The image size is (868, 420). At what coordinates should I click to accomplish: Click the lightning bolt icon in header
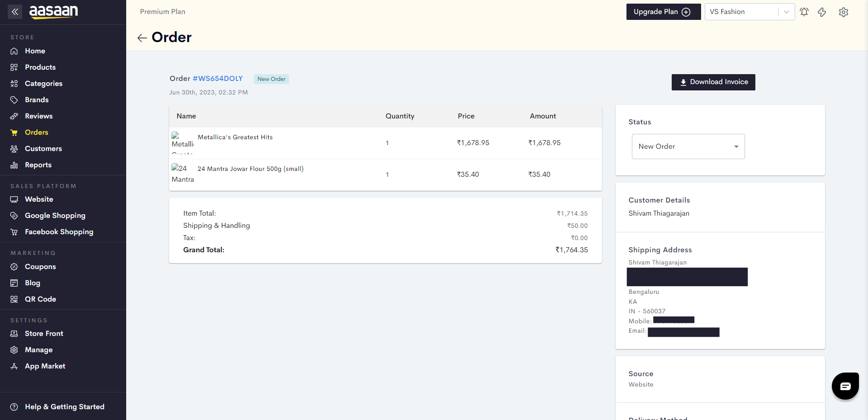(822, 12)
